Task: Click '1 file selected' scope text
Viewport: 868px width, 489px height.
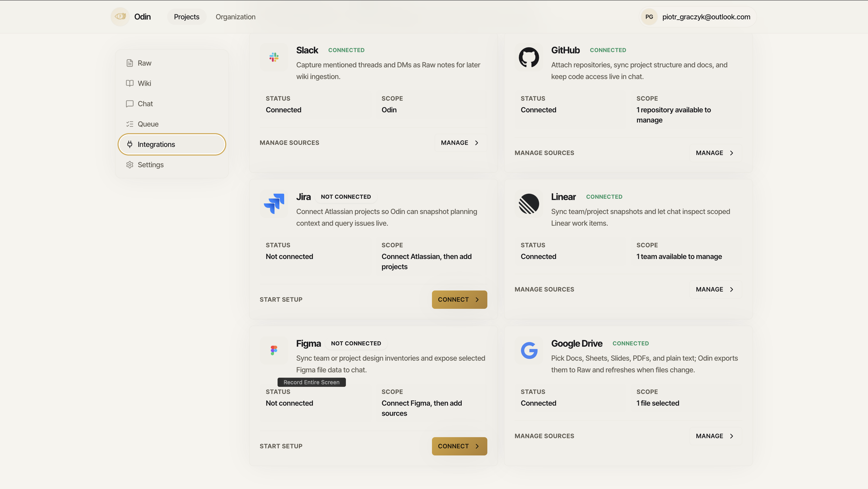Action: coord(658,403)
